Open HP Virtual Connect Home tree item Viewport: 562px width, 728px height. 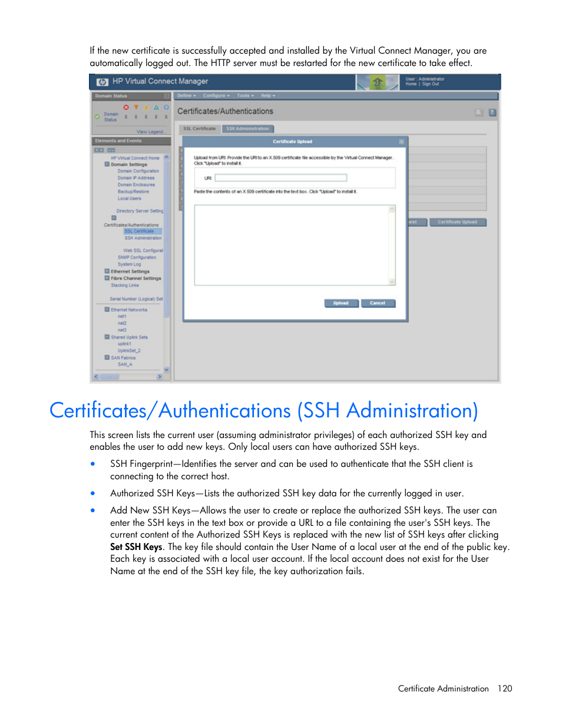pyautogui.click(x=135, y=158)
